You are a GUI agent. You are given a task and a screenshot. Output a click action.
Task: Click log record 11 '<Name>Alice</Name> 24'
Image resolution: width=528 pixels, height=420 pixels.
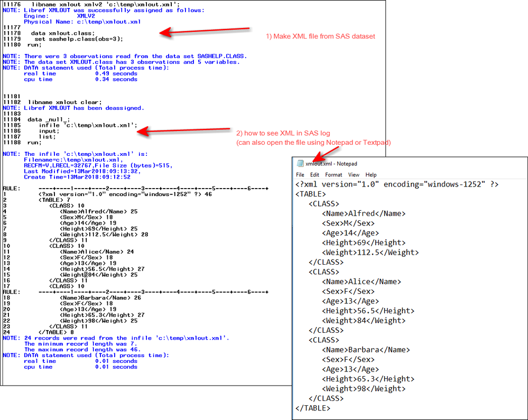(97, 251)
